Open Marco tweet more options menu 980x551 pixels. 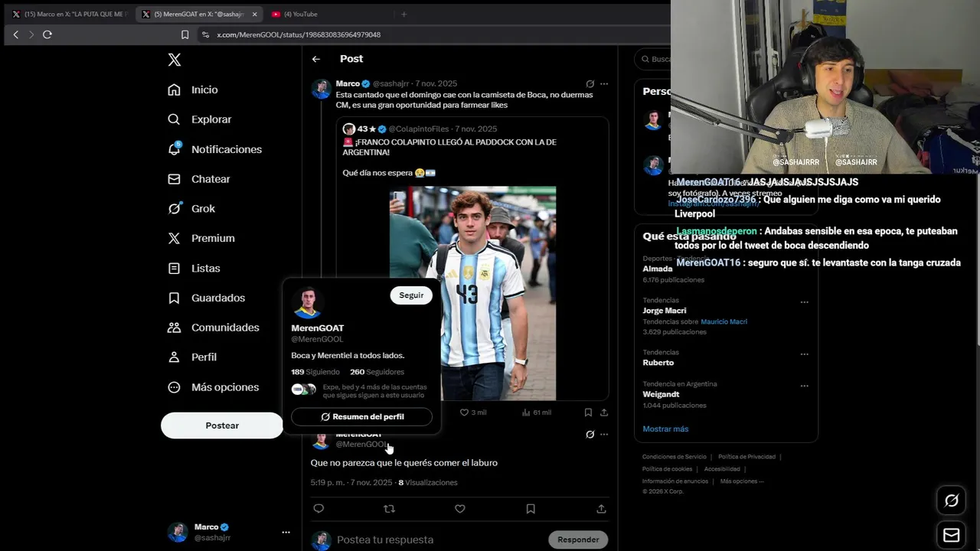(604, 83)
